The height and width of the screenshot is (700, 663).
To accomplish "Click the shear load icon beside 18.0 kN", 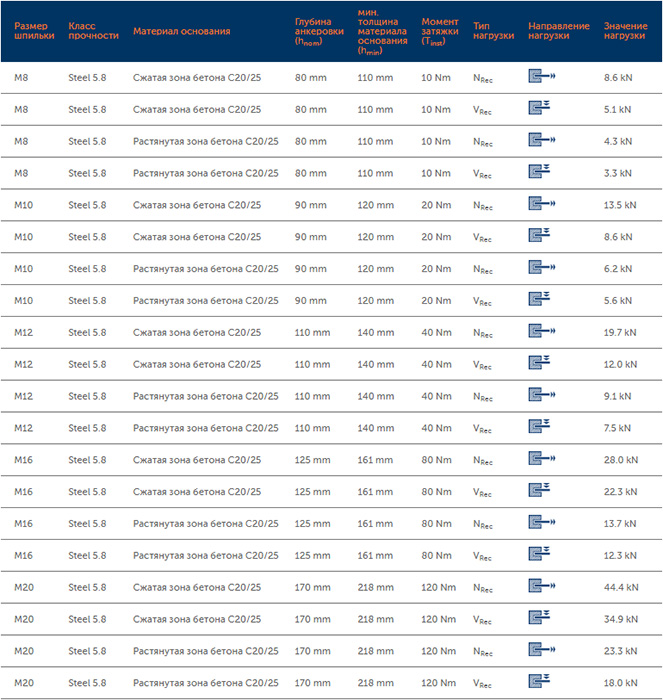I will (x=540, y=683).
